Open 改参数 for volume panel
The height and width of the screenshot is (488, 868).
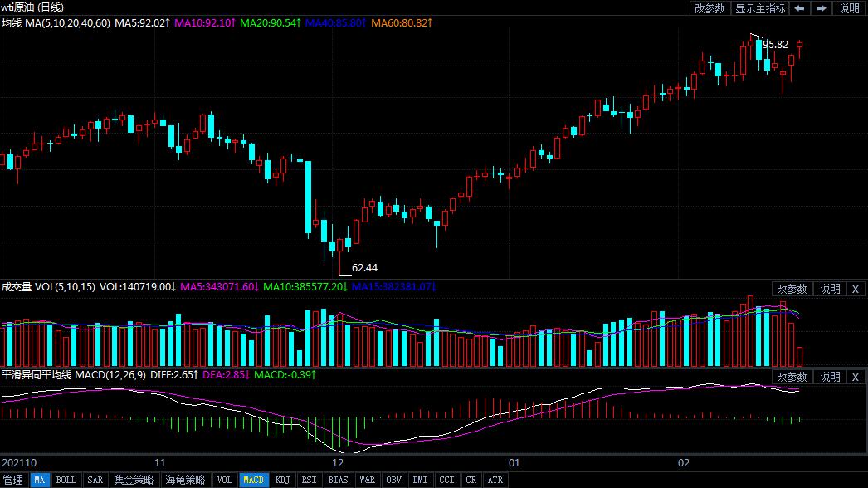click(x=792, y=289)
